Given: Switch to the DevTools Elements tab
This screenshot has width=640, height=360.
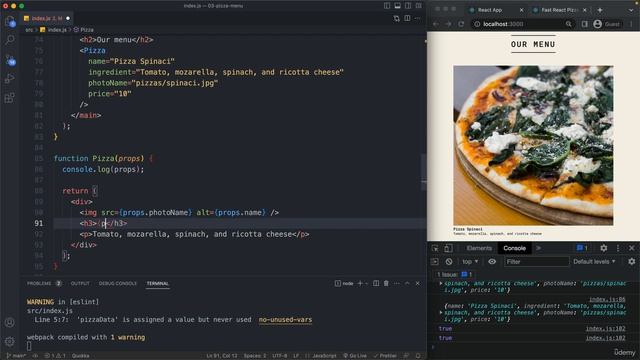Looking at the screenshot, I should 479,248.
